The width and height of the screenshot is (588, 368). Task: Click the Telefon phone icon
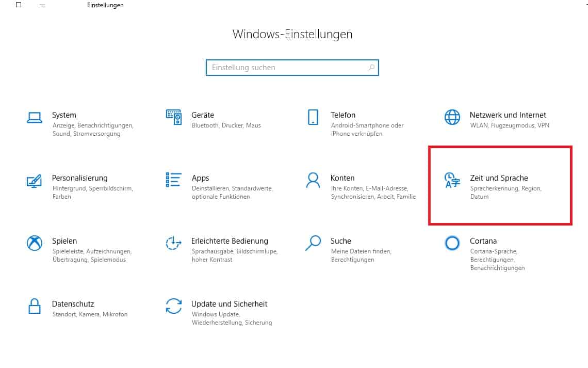[x=313, y=117]
